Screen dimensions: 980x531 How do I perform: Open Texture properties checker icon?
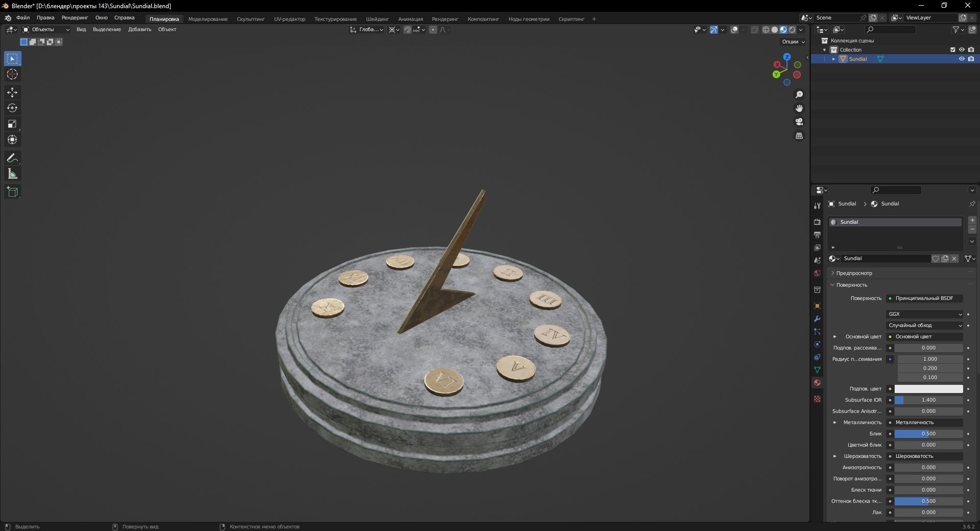coord(817,399)
